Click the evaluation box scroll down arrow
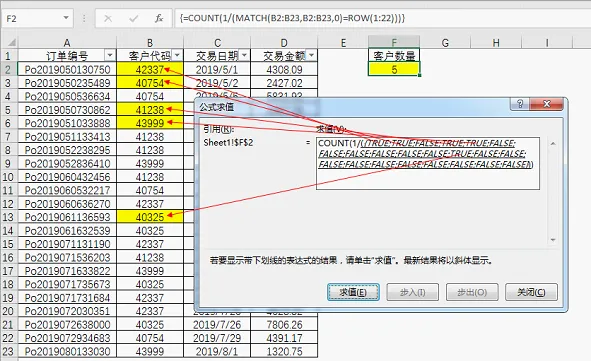The image size is (591, 361). (553, 240)
